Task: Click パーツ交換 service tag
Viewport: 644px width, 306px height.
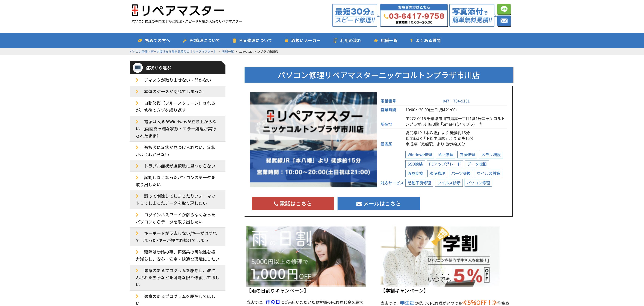Action: [461, 174]
